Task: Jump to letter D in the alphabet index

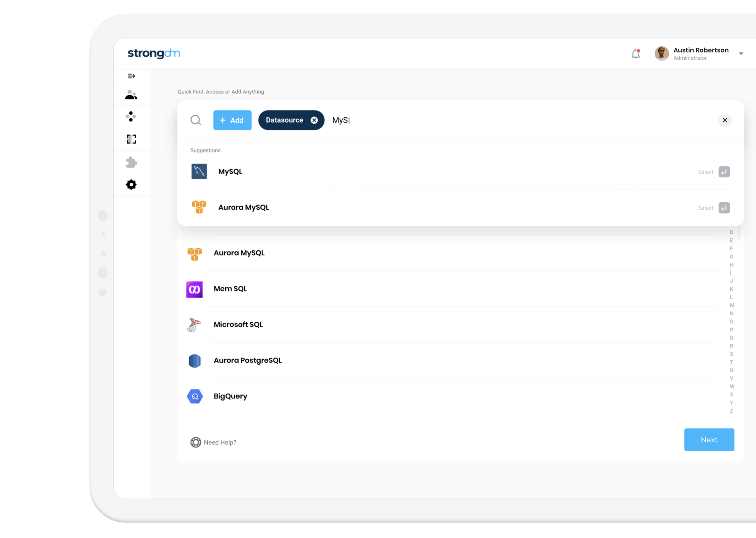Action: click(731, 232)
